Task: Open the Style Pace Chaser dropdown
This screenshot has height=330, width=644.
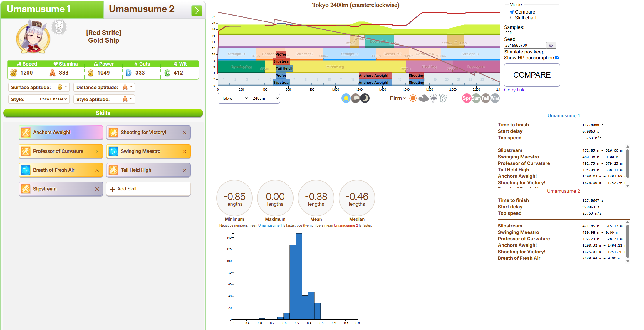Action: [x=53, y=99]
